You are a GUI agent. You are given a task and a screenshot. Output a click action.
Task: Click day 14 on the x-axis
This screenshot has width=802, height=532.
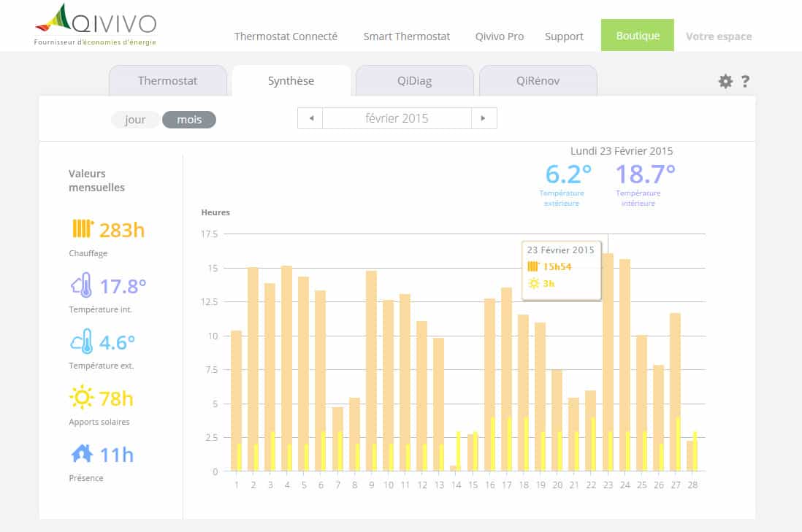pos(456,485)
